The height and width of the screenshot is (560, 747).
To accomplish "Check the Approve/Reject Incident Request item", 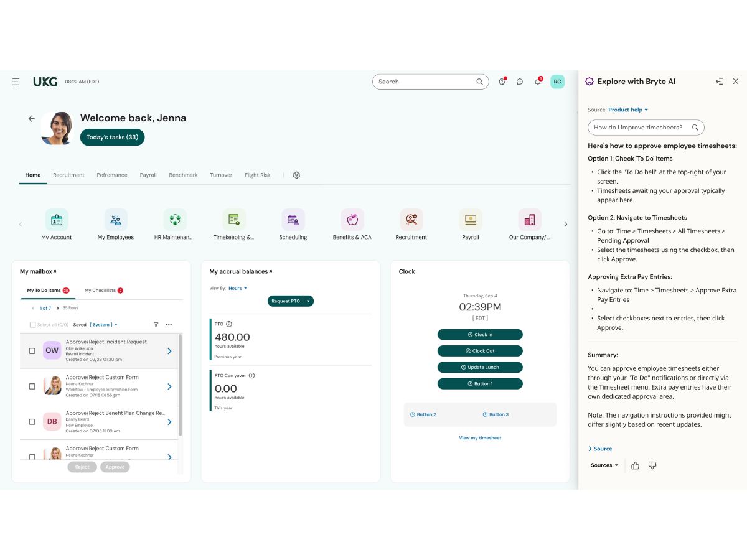I will (x=32, y=351).
